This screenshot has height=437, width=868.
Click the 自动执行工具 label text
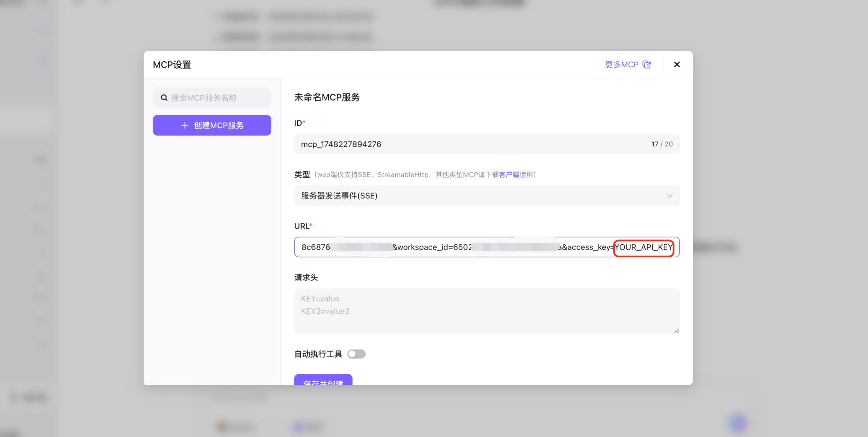(318, 354)
